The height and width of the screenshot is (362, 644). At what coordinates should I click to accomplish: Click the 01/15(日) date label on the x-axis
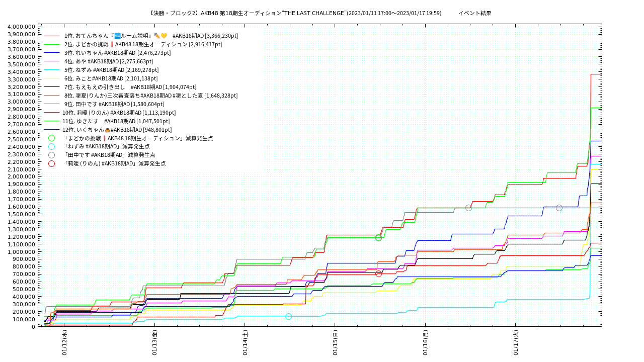click(x=336, y=343)
